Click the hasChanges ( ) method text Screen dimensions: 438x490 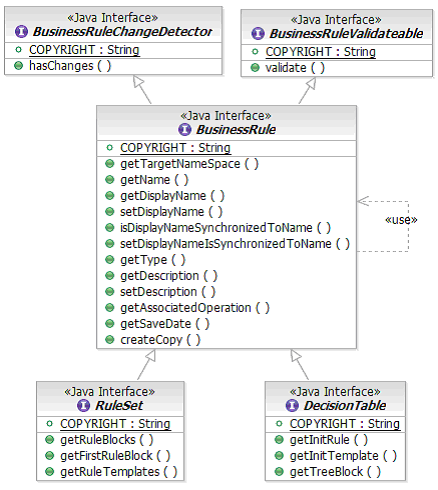(x=70, y=66)
